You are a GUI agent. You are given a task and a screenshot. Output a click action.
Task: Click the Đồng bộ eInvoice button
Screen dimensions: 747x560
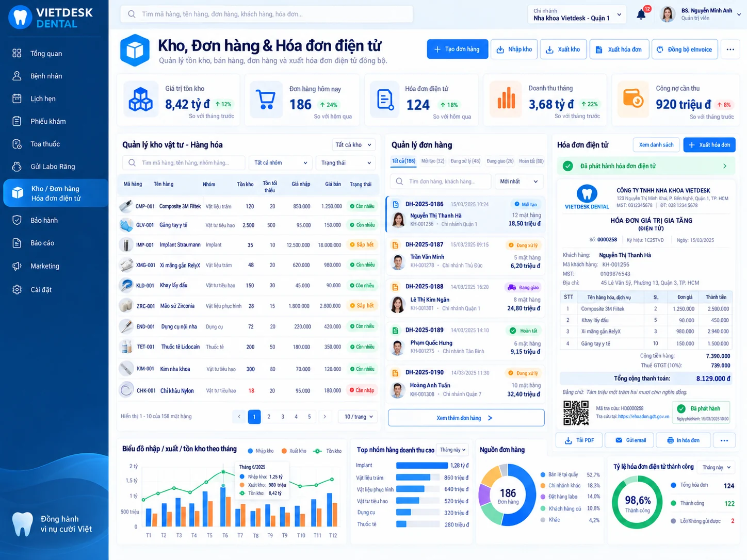click(x=684, y=50)
